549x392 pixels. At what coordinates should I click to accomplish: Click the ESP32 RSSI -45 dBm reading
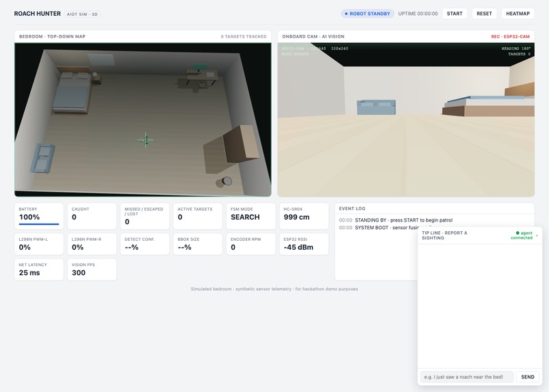[298, 248]
